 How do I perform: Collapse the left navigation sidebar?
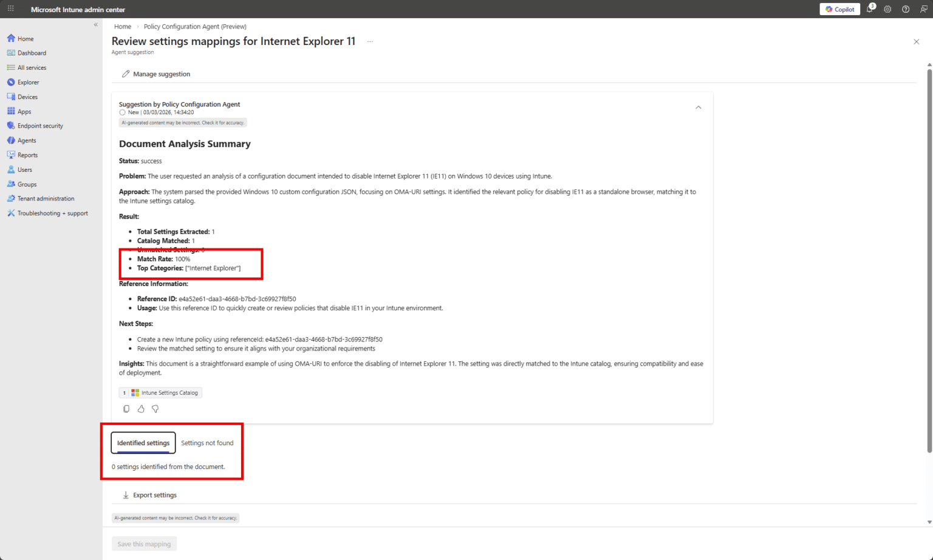click(96, 25)
